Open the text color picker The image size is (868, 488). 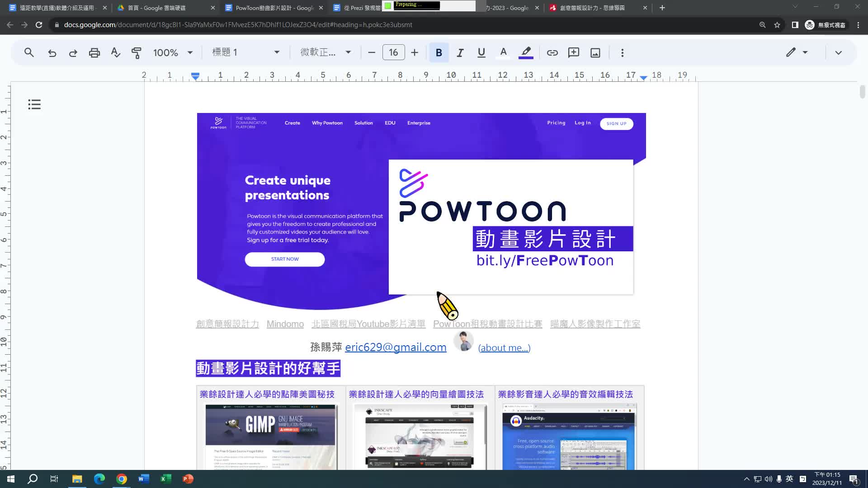tap(503, 52)
